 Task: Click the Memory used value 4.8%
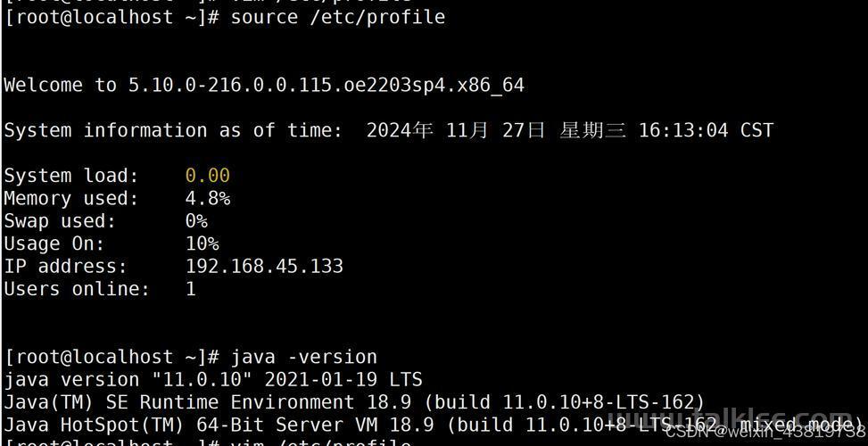point(207,198)
